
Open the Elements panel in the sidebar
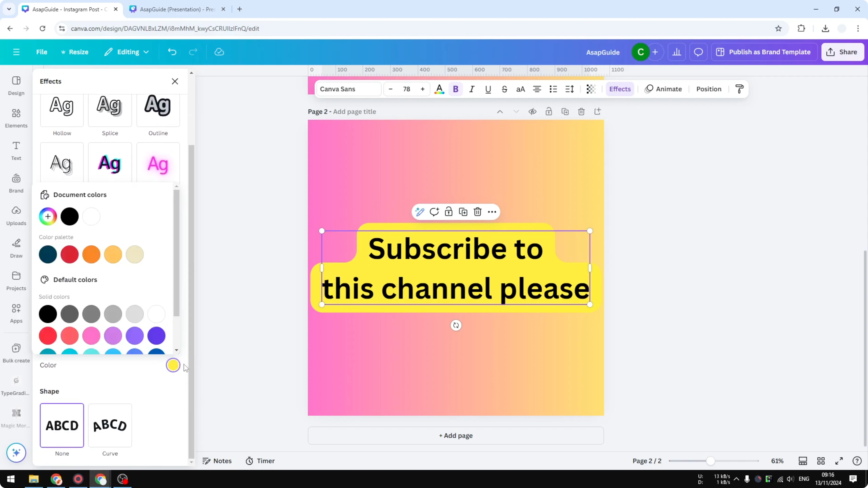[x=16, y=118]
